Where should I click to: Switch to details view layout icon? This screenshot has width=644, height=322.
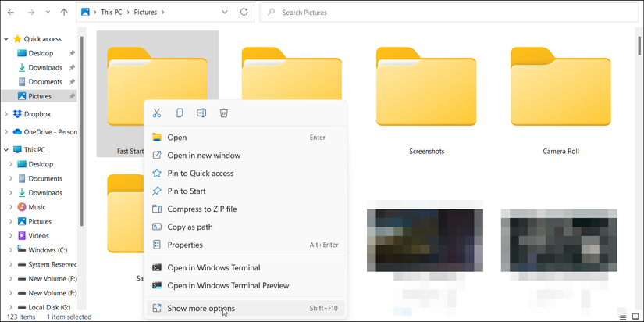click(623, 317)
